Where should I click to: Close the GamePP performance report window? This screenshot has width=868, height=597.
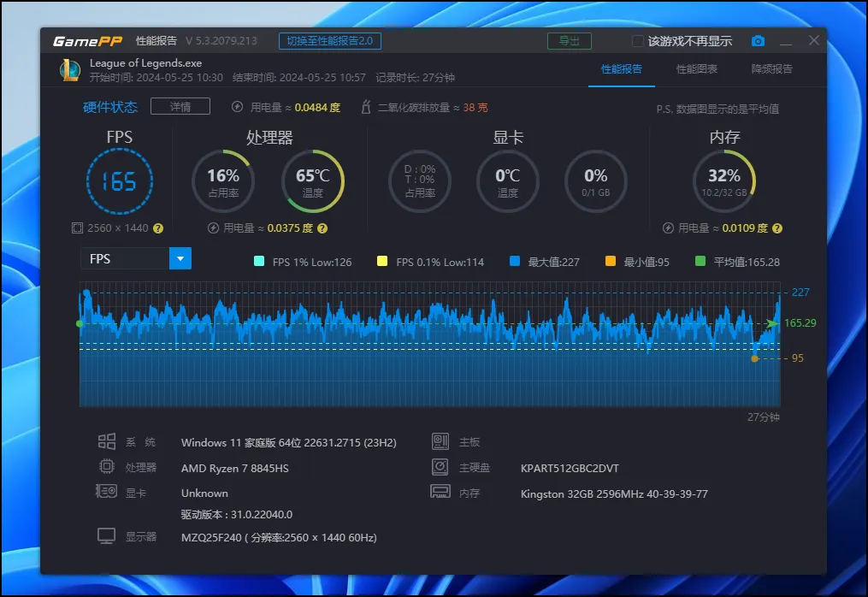pos(814,40)
